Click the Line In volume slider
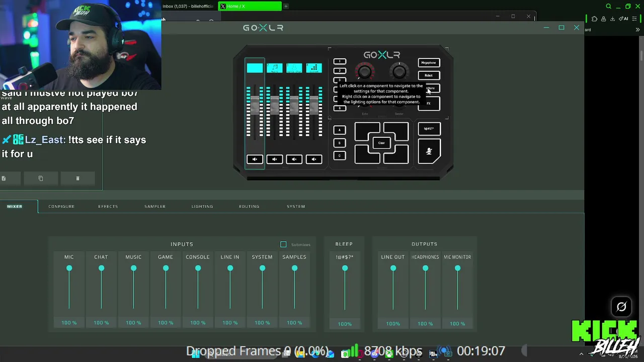The image size is (644, 362). [230, 288]
